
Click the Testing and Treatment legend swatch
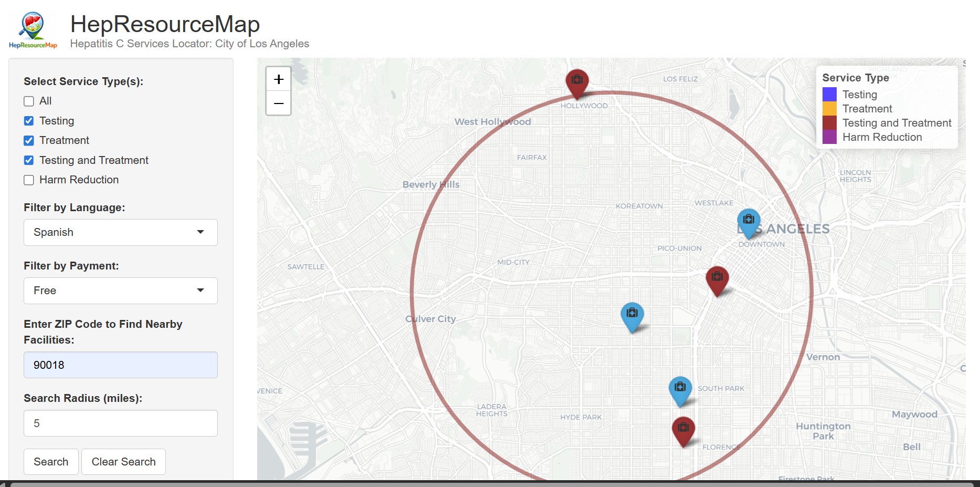pos(829,123)
